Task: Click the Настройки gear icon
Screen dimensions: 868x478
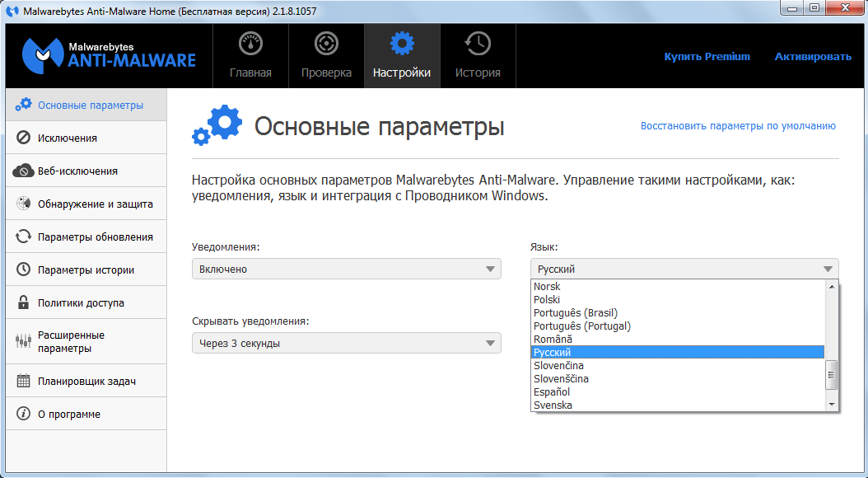Action: click(402, 43)
